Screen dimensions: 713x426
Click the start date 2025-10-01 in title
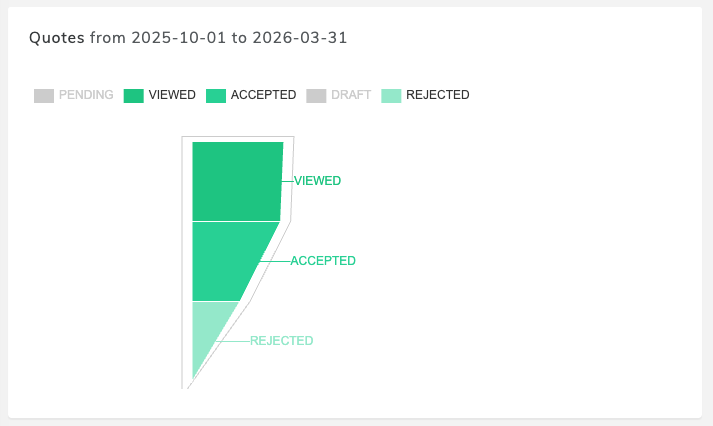coord(174,38)
